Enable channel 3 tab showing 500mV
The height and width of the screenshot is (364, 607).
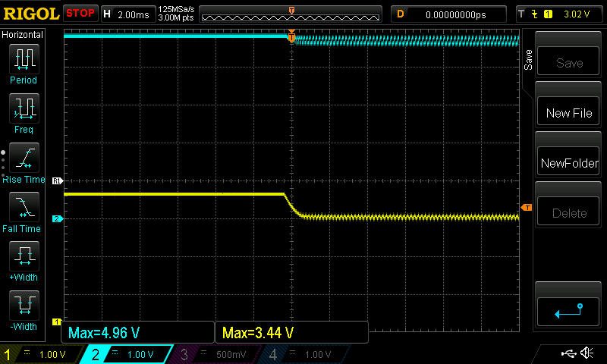[215, 354]
